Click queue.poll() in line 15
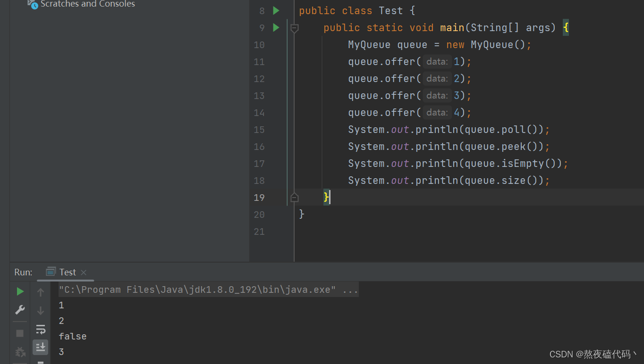The image size is (644, 364). tap(501, 130)
